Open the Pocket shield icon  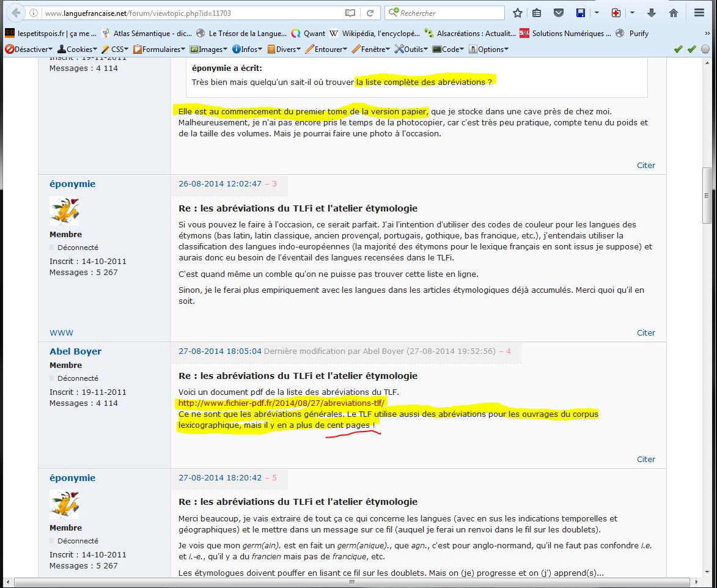click(x=558, y=13)
